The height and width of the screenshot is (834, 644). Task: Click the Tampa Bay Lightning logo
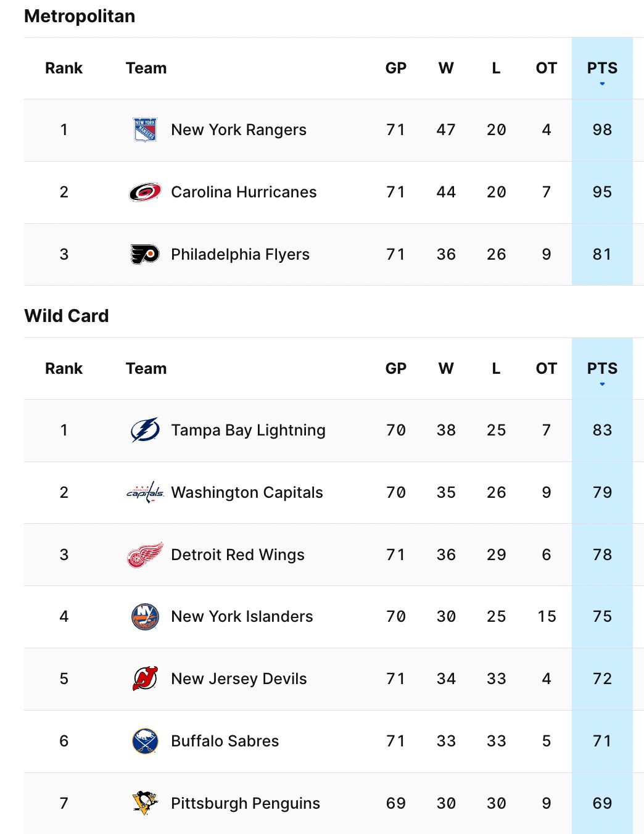click(144, 431)
